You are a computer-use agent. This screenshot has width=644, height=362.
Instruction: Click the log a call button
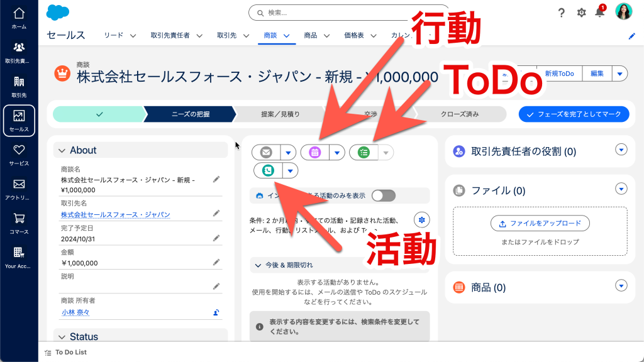[268, 170]
